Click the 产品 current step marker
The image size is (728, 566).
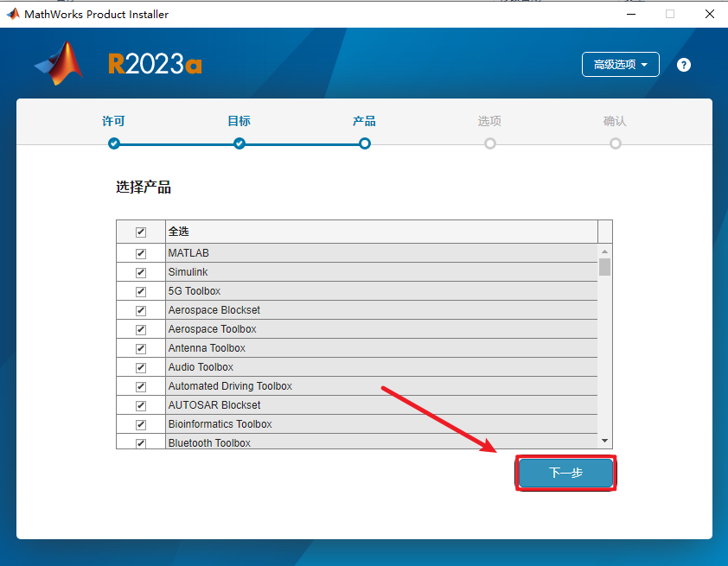coord(365,143)
